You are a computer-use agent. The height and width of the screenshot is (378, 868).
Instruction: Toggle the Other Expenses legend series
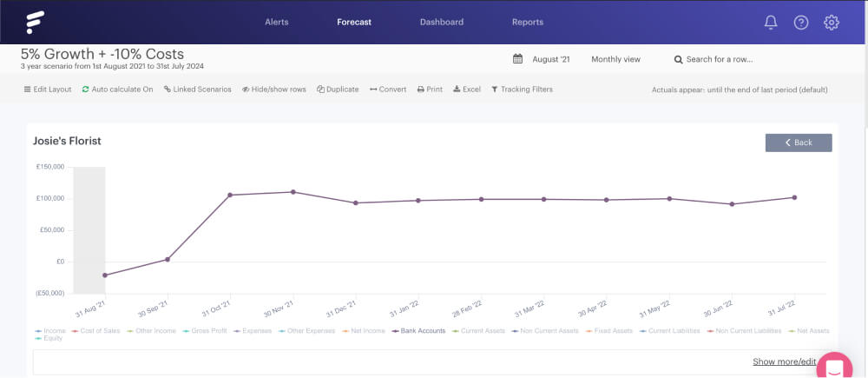click(x=306, y=331)
